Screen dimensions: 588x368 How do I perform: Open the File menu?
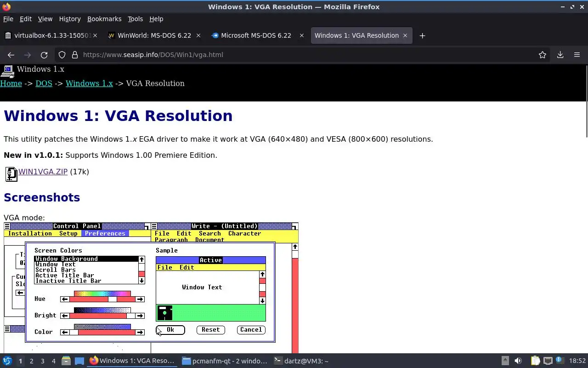[x=8, y=19]
